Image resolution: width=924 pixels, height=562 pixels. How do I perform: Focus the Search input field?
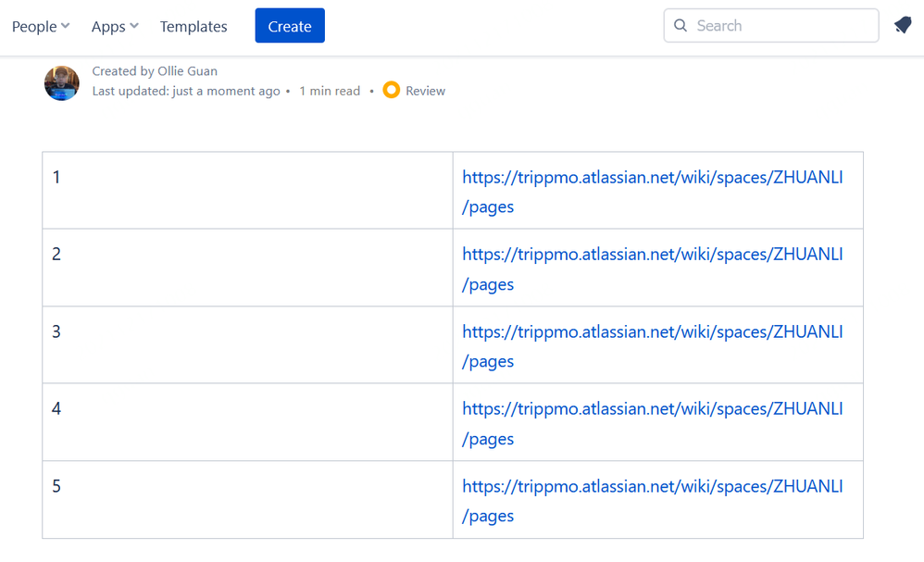tap(771, 25)
